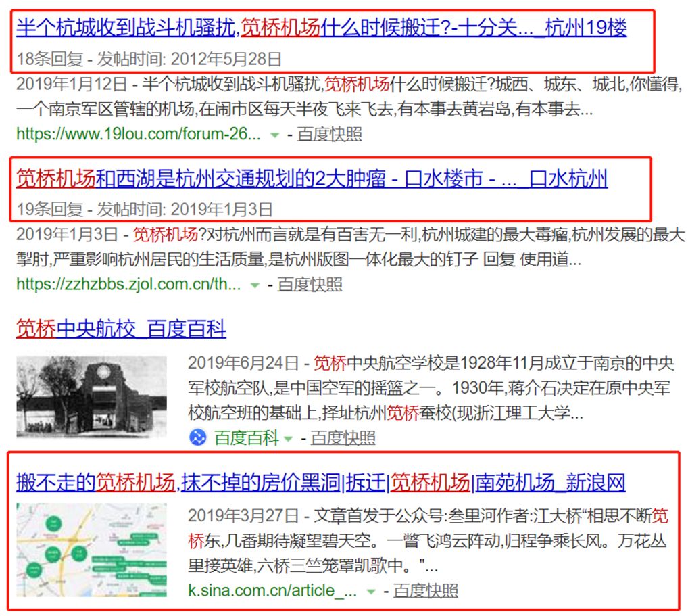Open the result 笕桥机场和西湖是杭州交通规划的2大肿瘤
This screenshot has width=688, height=616.
click(312, 179)
